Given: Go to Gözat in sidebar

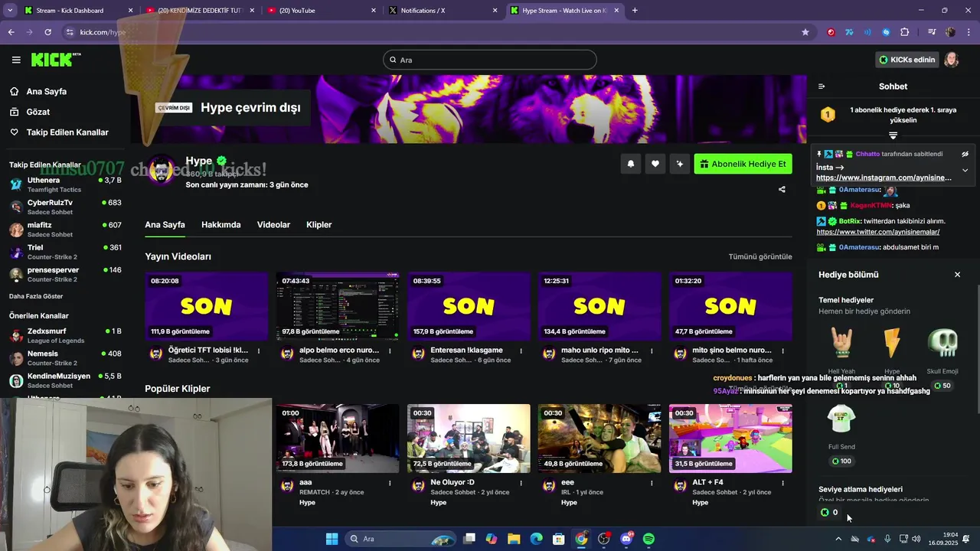Looking at the screenshot, I should (x=38, y=112).
